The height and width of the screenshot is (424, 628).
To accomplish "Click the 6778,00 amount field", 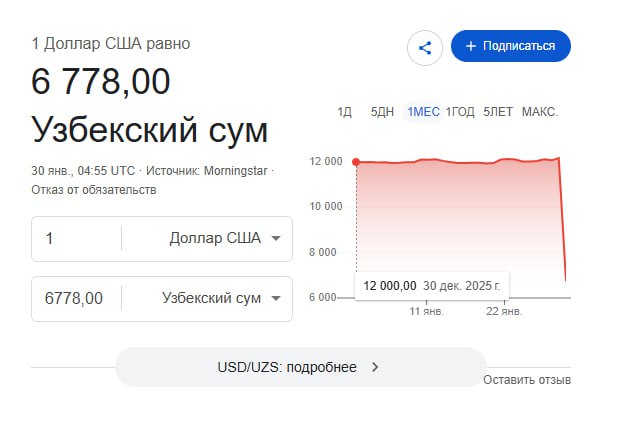I will 76,298.
